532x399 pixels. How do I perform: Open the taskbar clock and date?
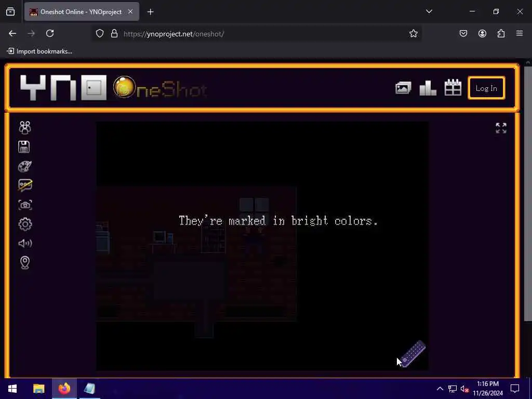pos(487,389)
